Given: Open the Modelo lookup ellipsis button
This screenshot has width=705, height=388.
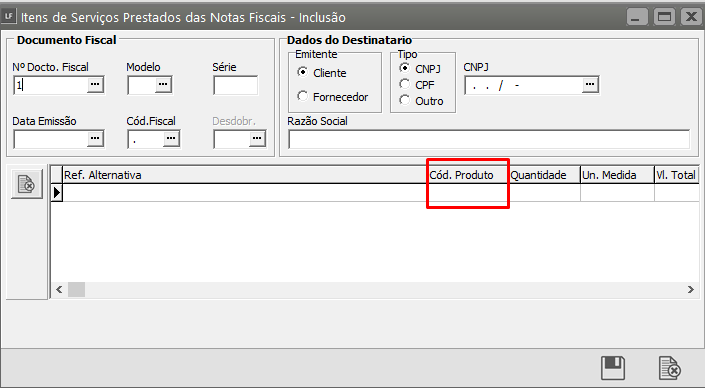Looking at the screenshot, I should 163,85.
